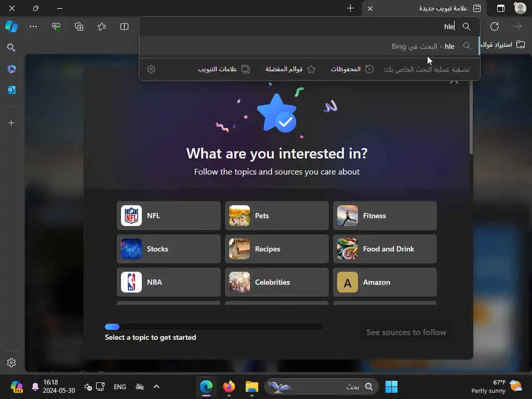Viewport: 532px width, 399px height.
Task: Open a new tab with plus button
Action: tap(351, 8)
